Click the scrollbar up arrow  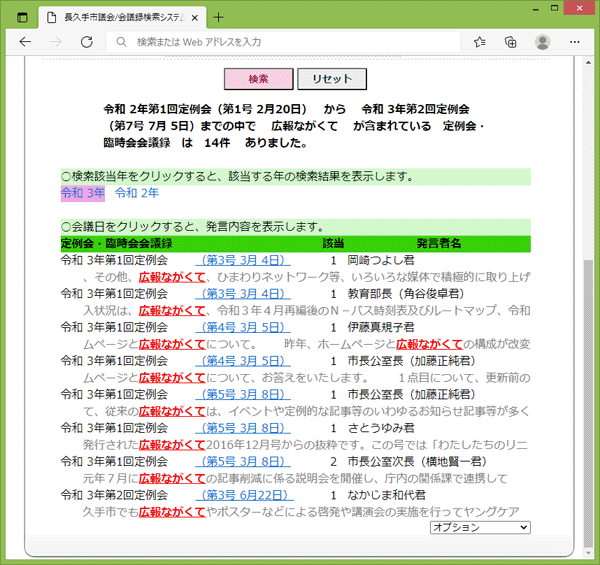pyautogui.click(x=588, y=62)
